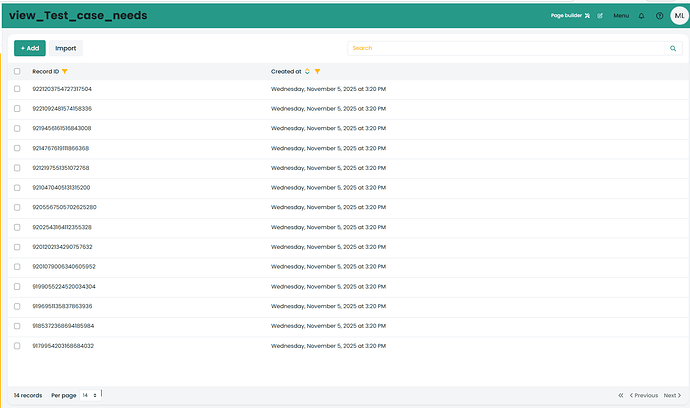Screen dimensions: 690x408
Task: Open the Page builder
Action: point(570,16)
